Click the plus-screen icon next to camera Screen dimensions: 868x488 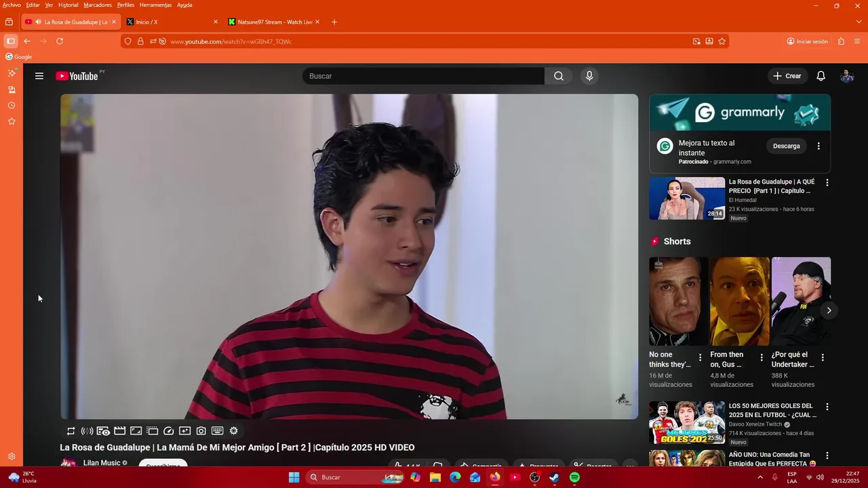tap(185, 431)
